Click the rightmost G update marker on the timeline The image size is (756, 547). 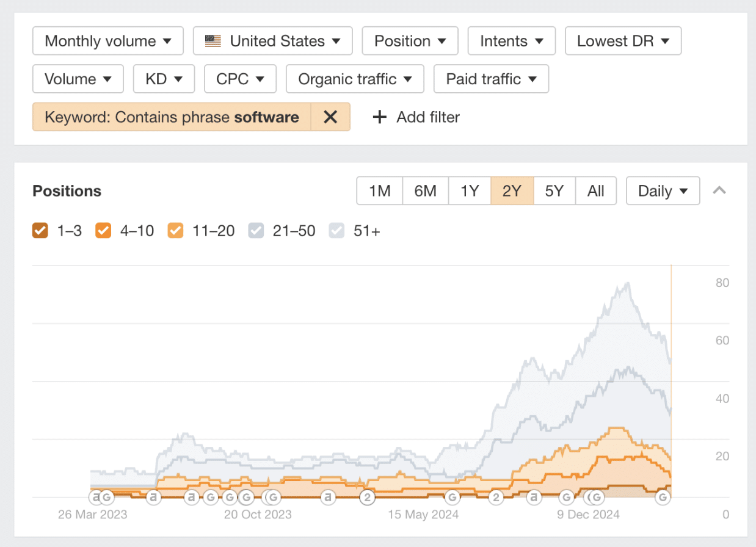click(663, 498)
